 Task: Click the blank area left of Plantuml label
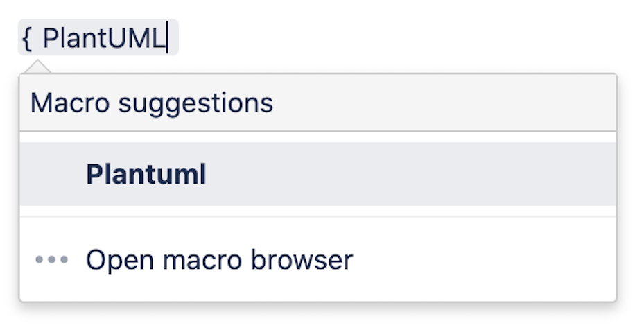(52, 175)
